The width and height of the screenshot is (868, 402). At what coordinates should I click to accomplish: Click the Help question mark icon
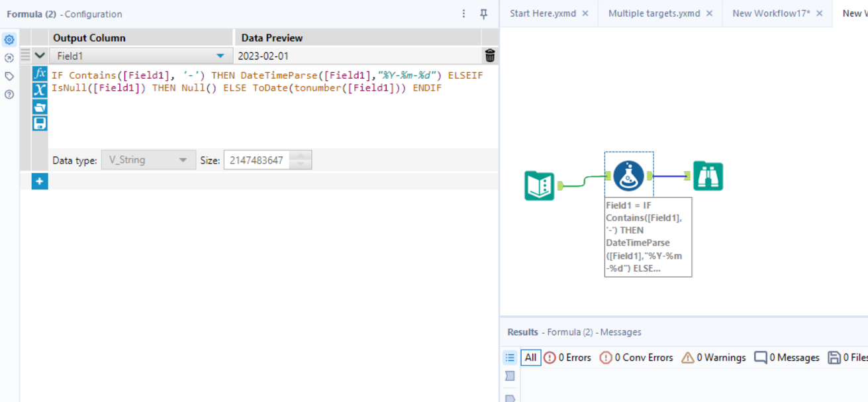coord(9,95)
